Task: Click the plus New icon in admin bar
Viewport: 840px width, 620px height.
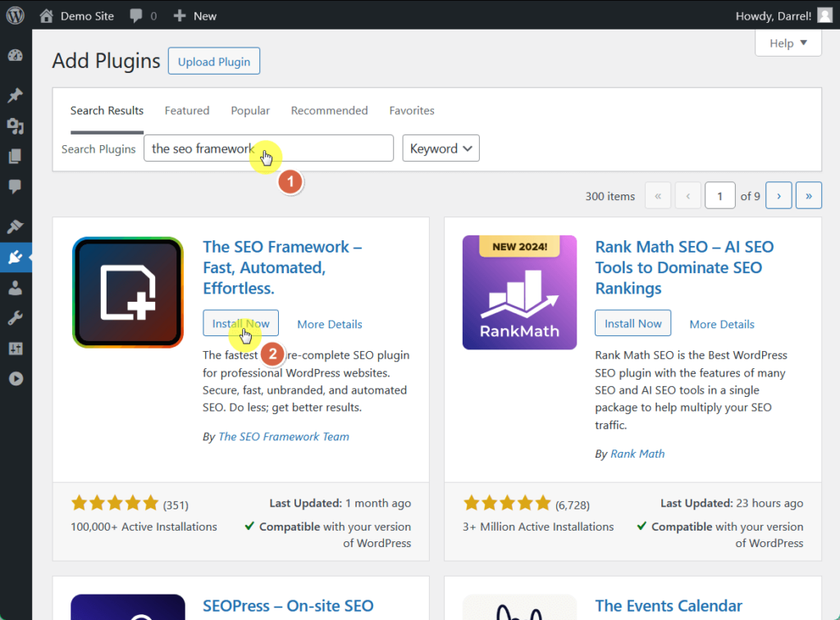Action: [180, 16]
